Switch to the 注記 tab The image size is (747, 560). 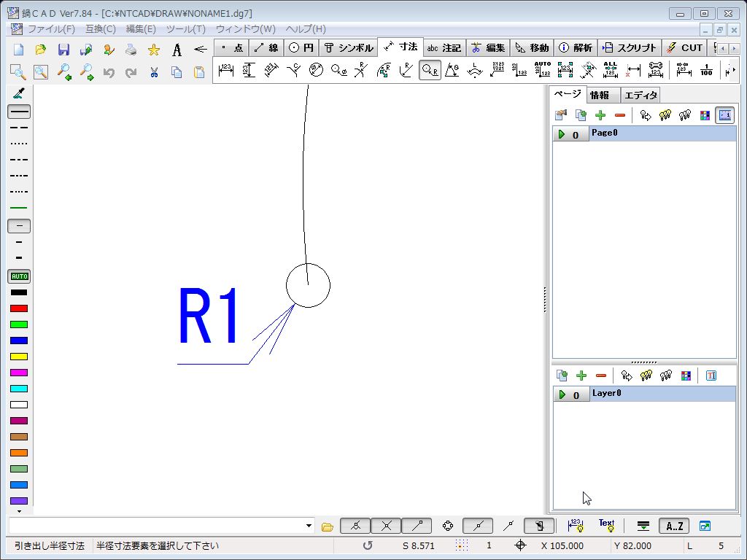pos(444,47)
